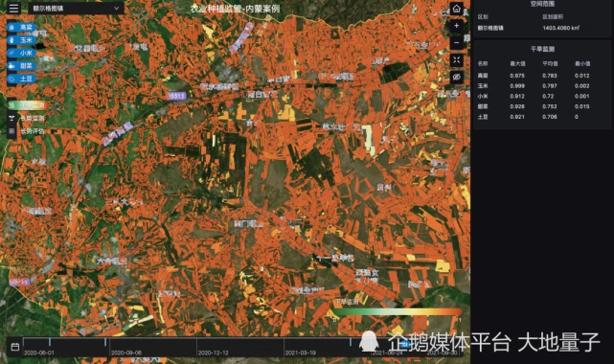Select the 小米 row in drought table
This screenshot has width=614, height=364.
point(542,96)
